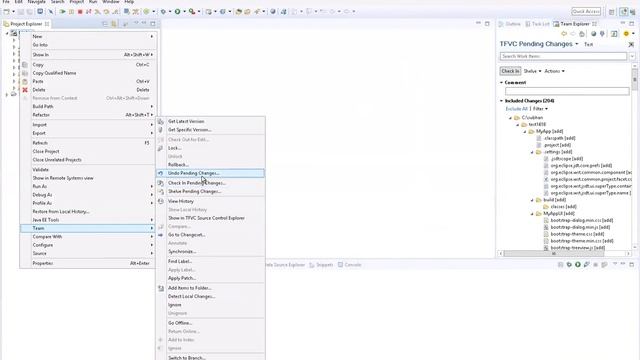Open the Team submenu entry
640x360 pixels.
88,228
